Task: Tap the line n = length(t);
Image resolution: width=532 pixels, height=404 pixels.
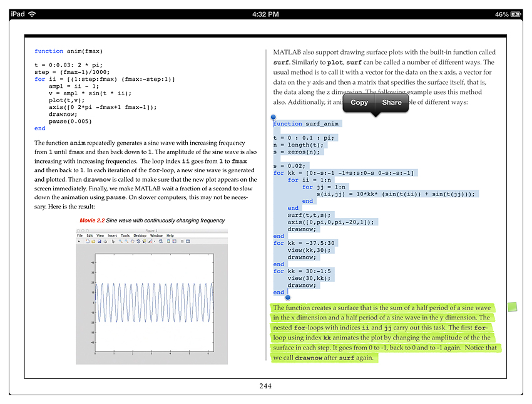Action: [298, 145]
